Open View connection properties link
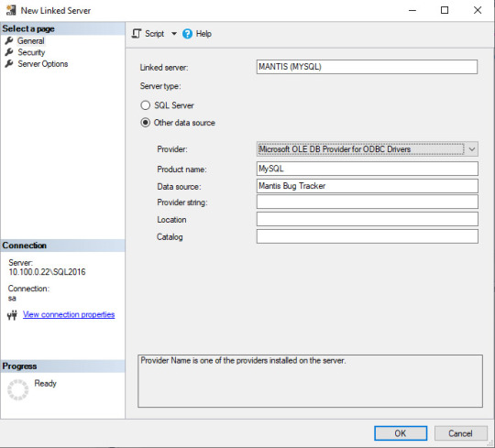This screenshot has height=448, width=495. 69,314
